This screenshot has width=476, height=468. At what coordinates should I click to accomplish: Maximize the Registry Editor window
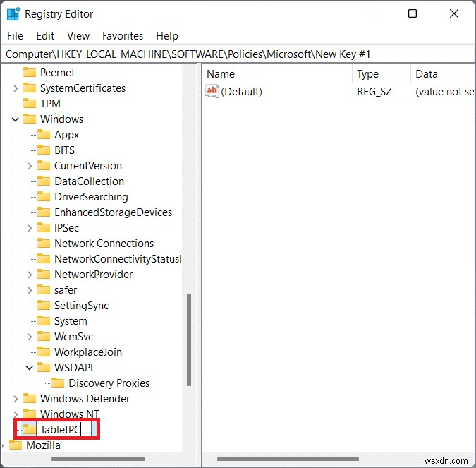413,13
